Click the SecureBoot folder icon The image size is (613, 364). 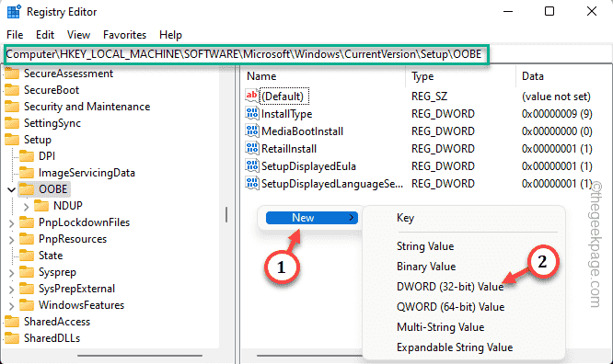(x=12, y=90)
